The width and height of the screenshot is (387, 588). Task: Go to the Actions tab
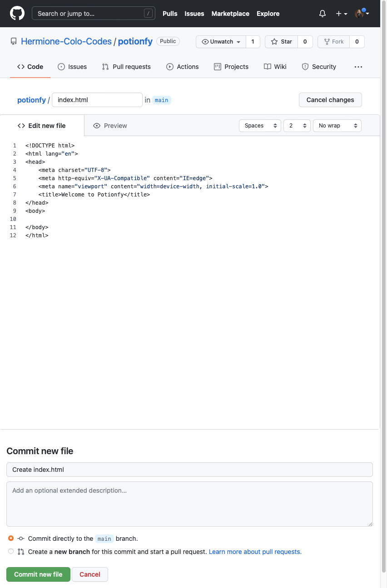(x=183, y=67)
